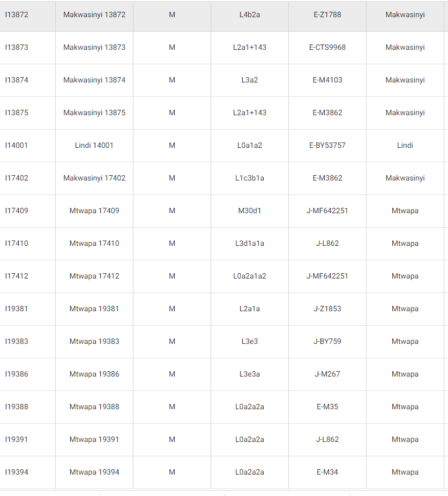
Task: Click the Mtwapa 17410 name cell
Action: tap(94, 244)
